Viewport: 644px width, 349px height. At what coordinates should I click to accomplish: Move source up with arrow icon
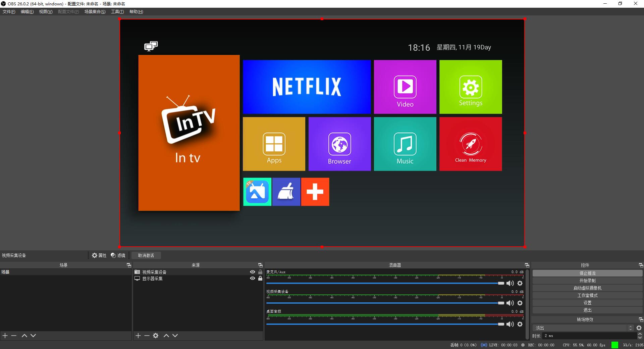pos(166,336)
